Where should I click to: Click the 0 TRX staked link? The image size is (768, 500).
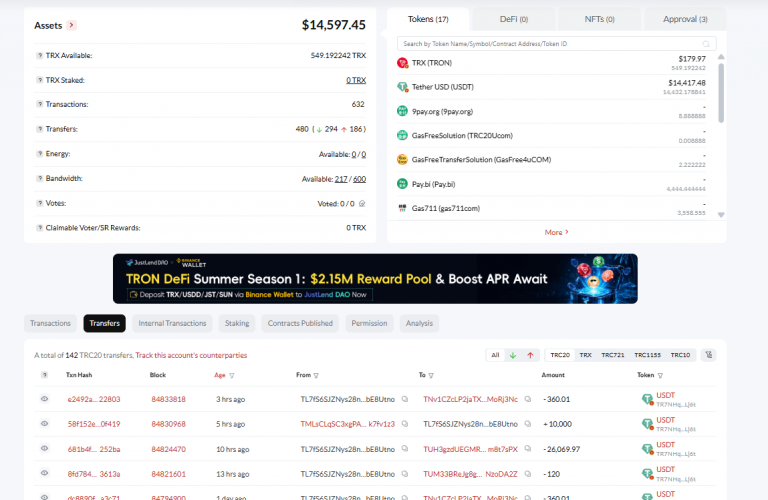pyautogui.click(x=356, y=80)
